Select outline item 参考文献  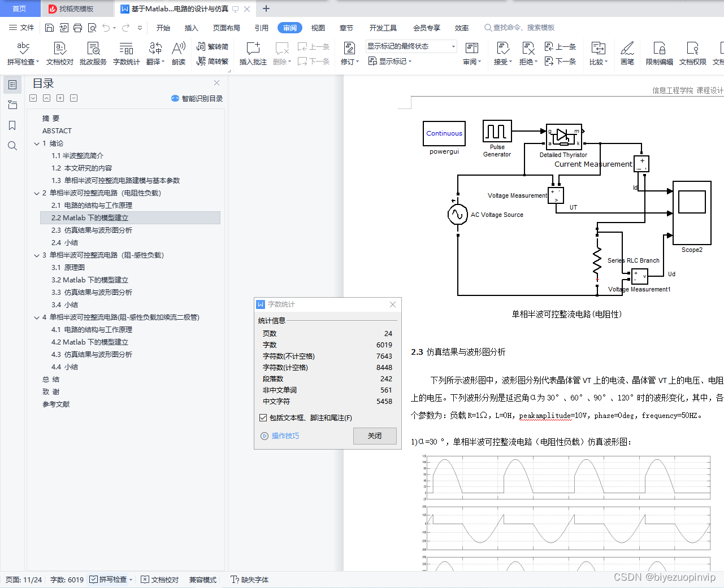56,404
